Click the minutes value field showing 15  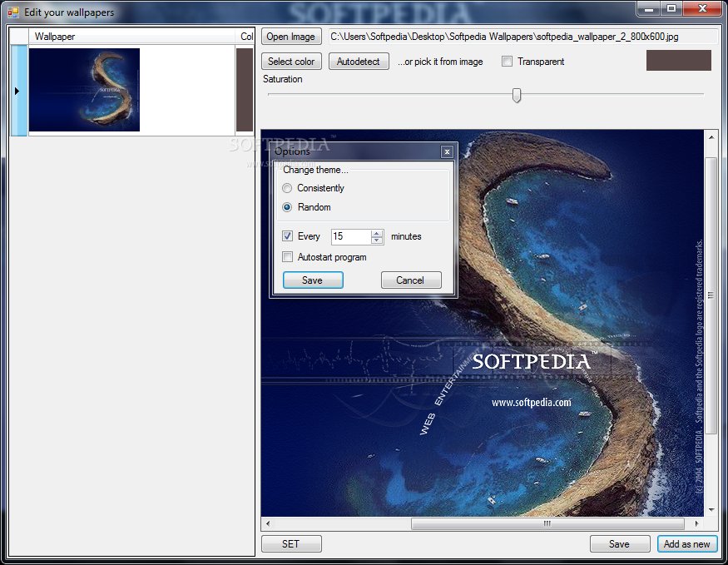point(351,236)
